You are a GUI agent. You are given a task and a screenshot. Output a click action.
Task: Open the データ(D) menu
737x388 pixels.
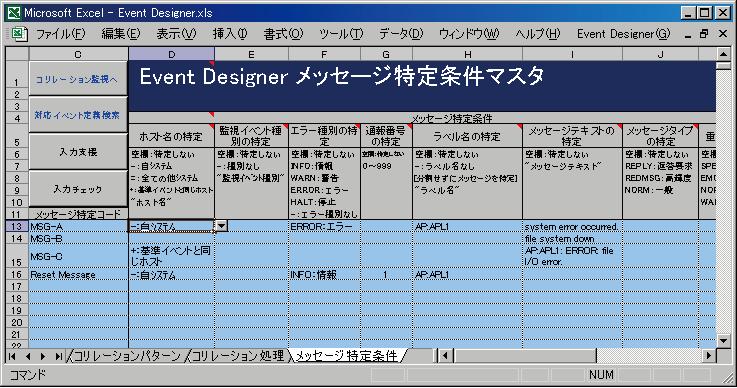pos(401,34)
